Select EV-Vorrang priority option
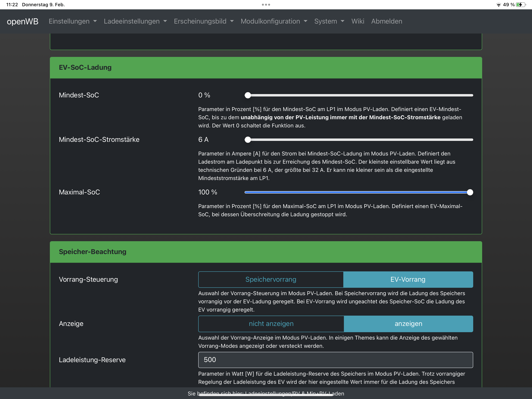This screenshot has width=532, height=399. [x=408, y=279]
